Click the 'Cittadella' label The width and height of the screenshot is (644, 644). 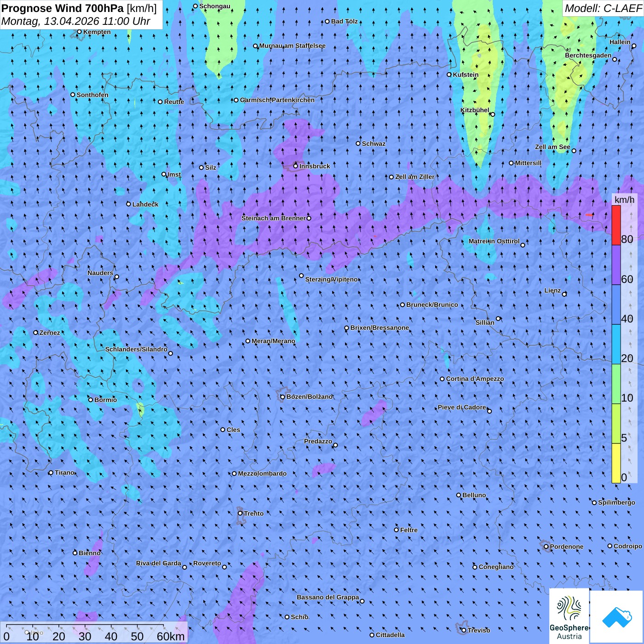pos(390,635)
